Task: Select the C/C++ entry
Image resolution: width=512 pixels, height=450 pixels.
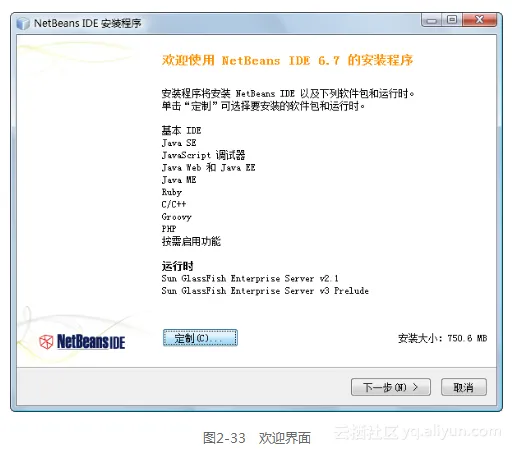Action: [174, 204]
